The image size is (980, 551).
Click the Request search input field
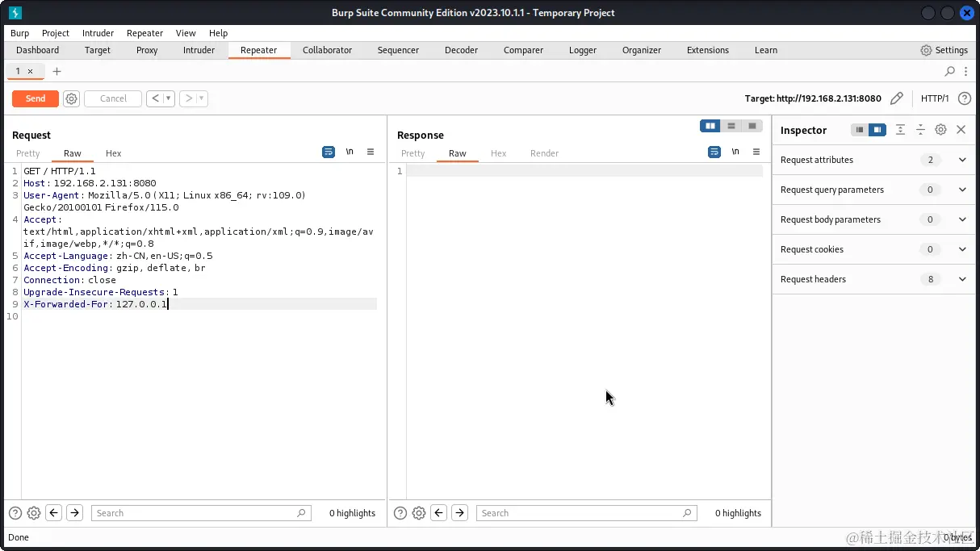[200, 513]
